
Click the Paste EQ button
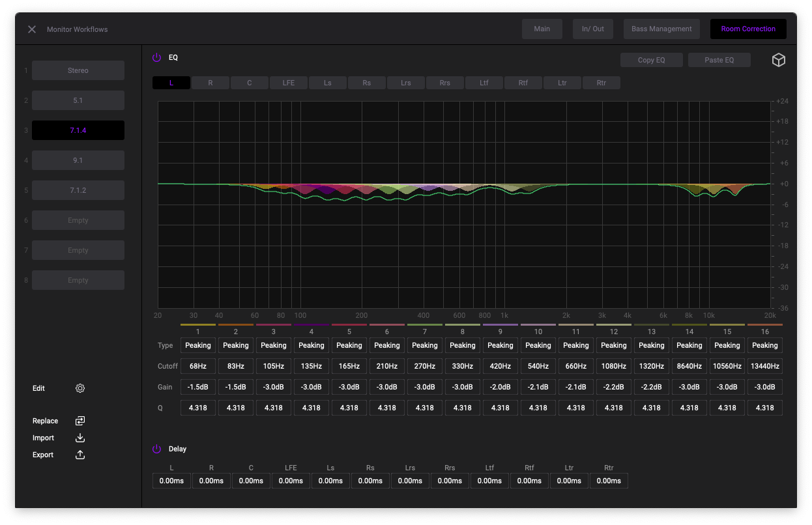click(x=719, y=60)
